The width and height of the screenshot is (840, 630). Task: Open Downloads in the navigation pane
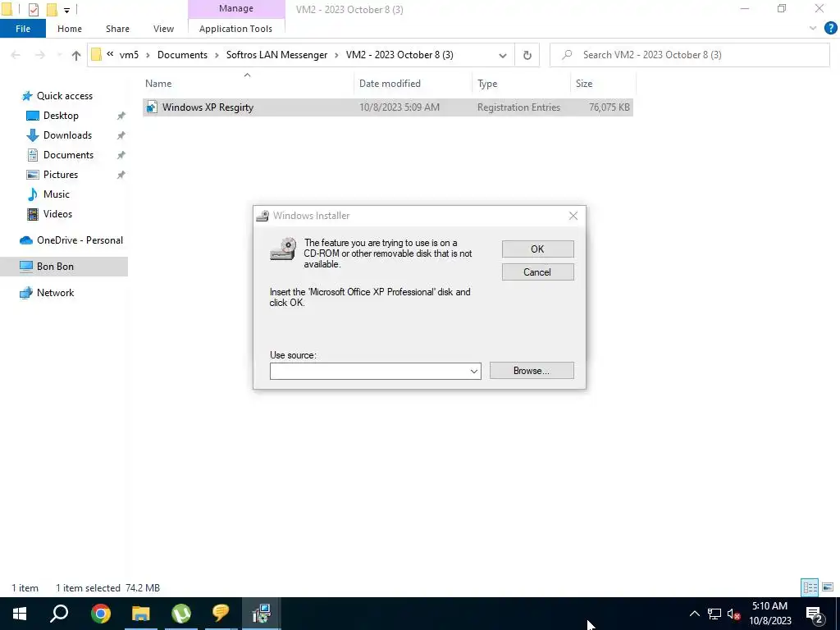[67, 135]
